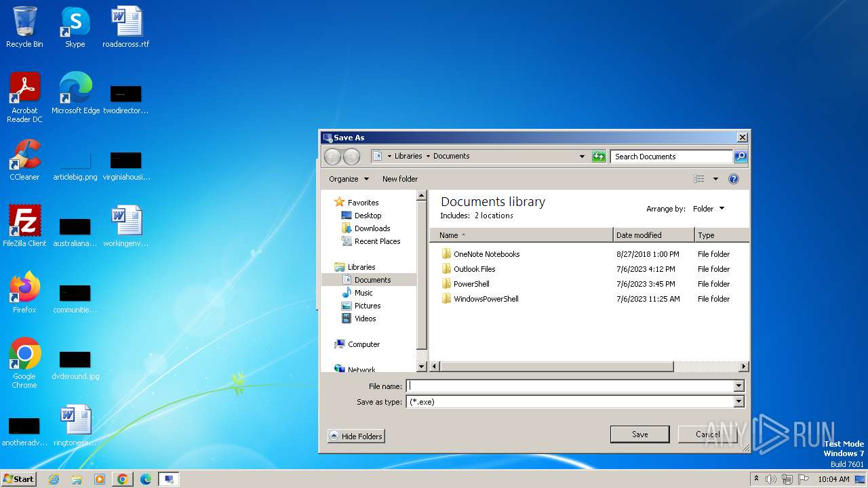Select Desktop in the Favorites list

point(368,216)
